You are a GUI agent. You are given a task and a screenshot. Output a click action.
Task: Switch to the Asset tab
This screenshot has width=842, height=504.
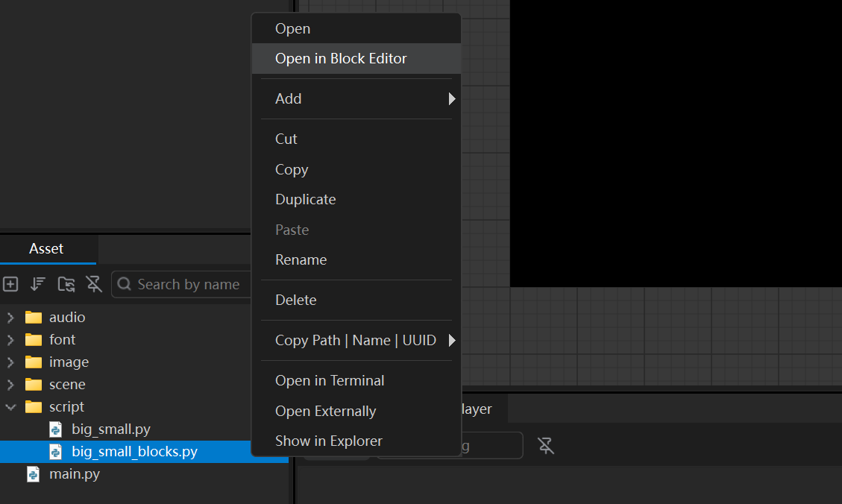(47, 248)
